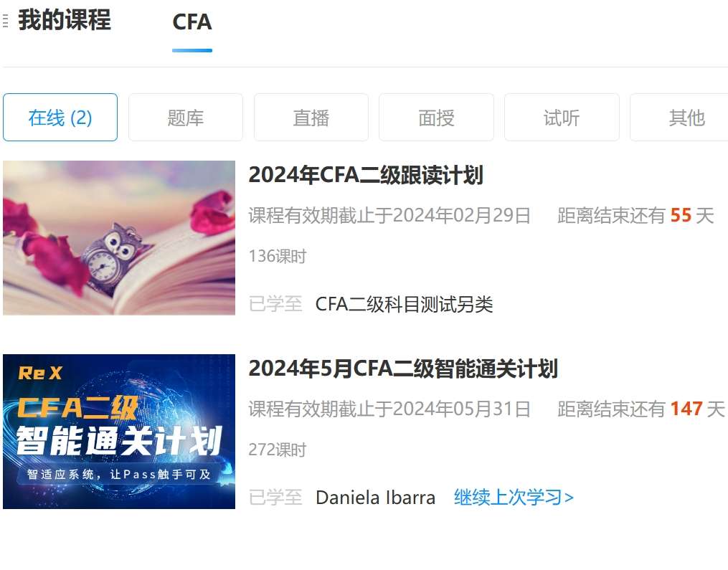728x570 pixels.
Task: Select the 试听 filter button
Action: tap(562, 118)
